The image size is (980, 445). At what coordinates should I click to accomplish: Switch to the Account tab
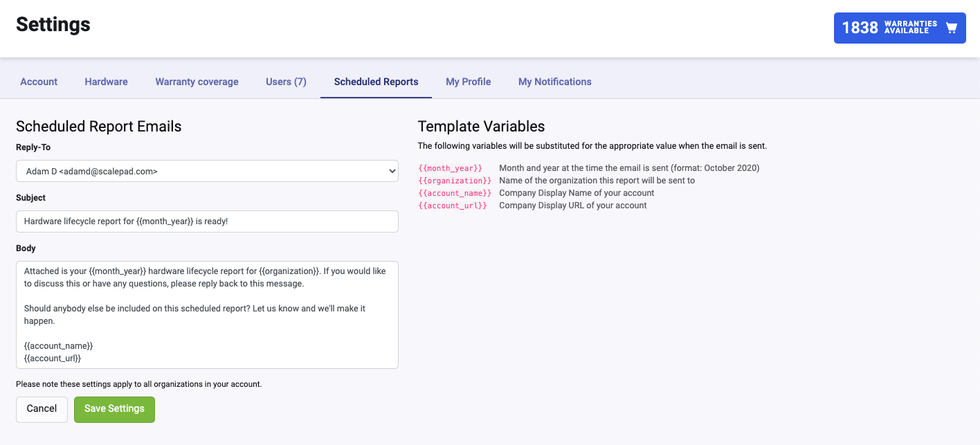(39, 82)
